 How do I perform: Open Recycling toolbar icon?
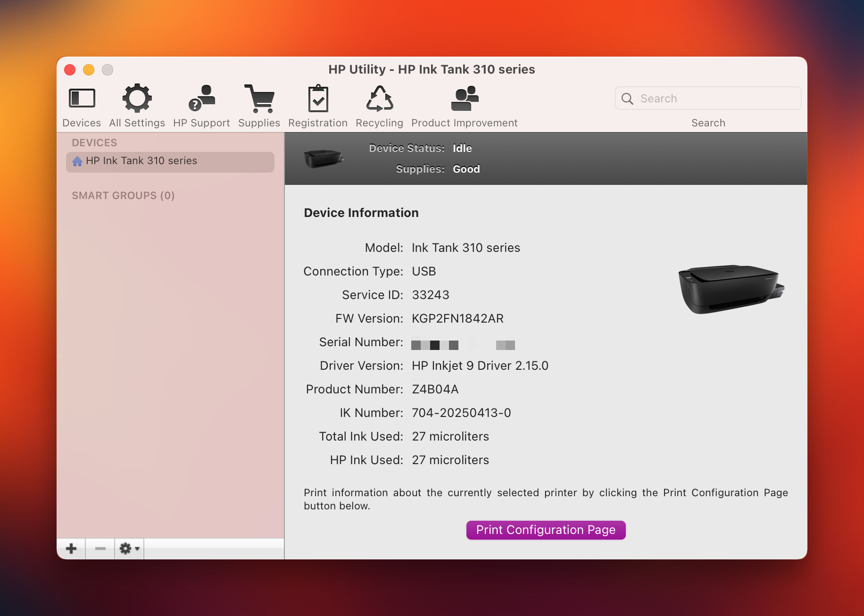click(380, 99)
